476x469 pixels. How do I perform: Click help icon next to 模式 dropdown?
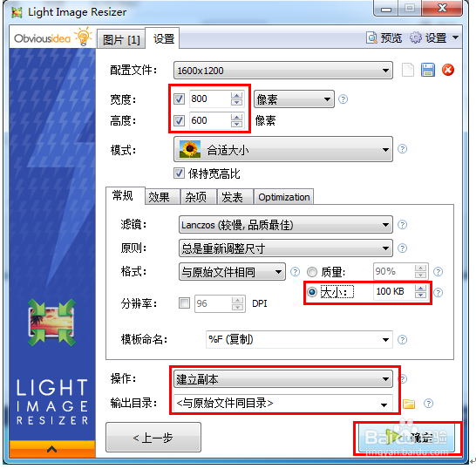tap(402, 149)
